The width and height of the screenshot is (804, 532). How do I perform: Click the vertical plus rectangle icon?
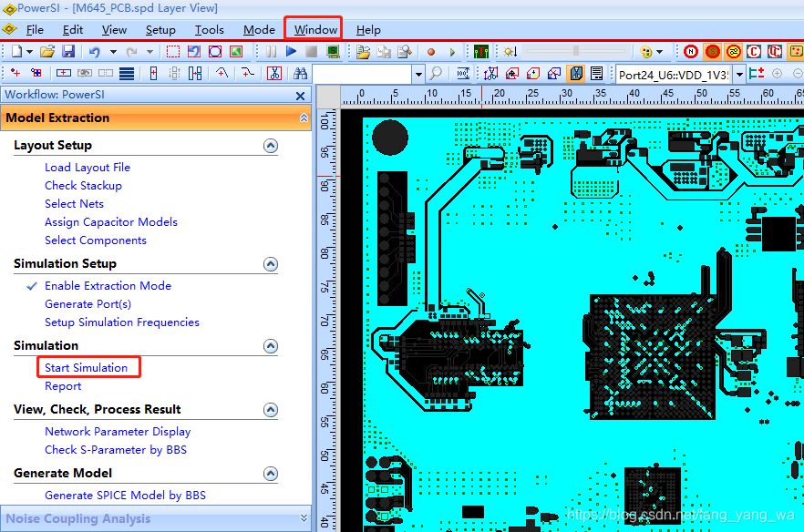(153, 73)
